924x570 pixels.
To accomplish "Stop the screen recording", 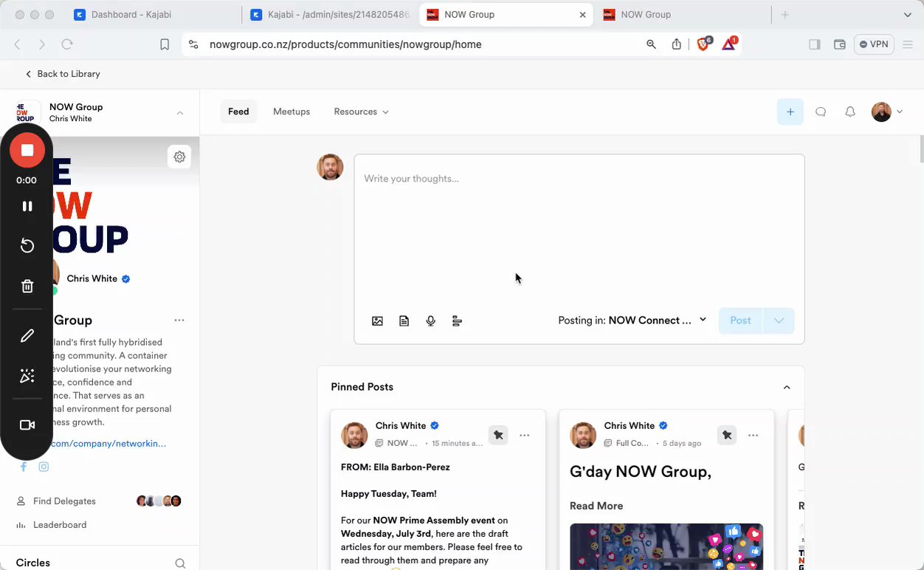I will 27,151.
